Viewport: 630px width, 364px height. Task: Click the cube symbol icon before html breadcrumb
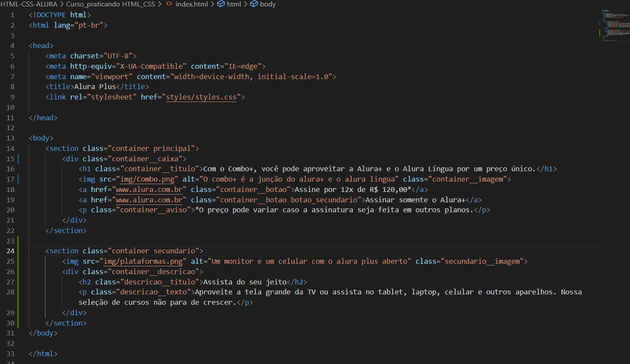221,4
